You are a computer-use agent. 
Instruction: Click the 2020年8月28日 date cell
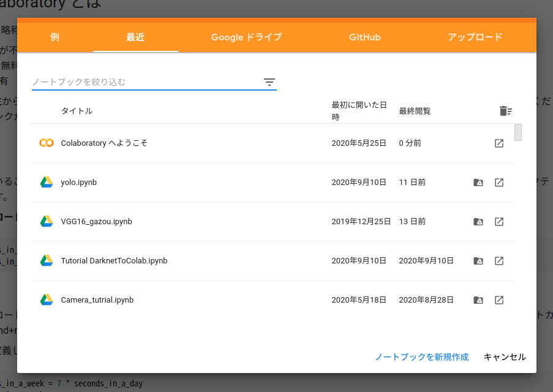tap(426, 300)
